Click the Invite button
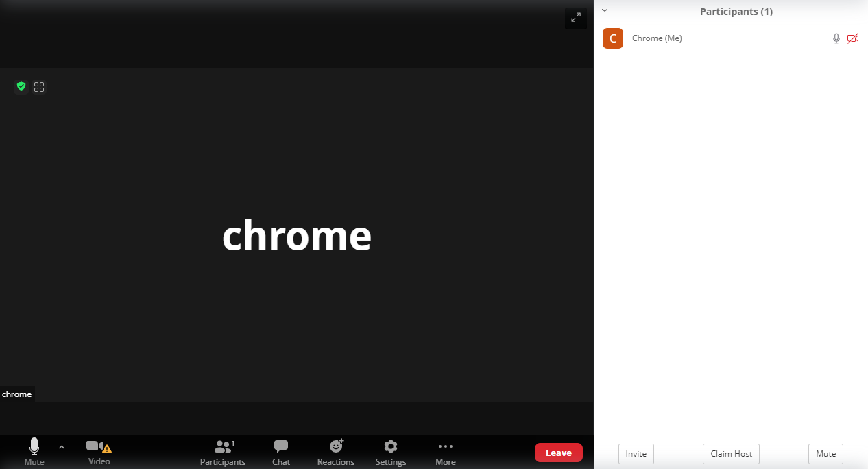This screenshot has height=469, width=868. [636, 454]
